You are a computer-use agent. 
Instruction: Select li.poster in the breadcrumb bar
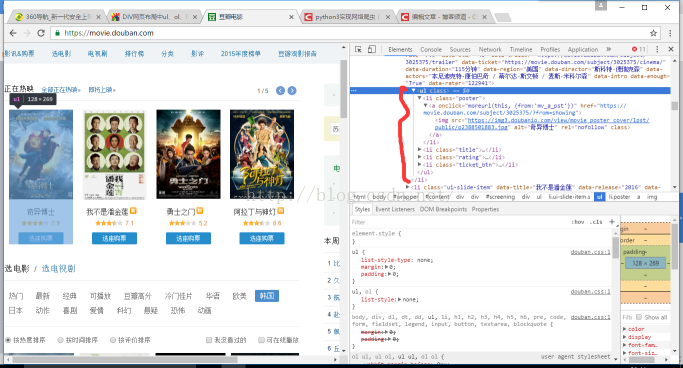pyautogui.click(x=619, y=197)
